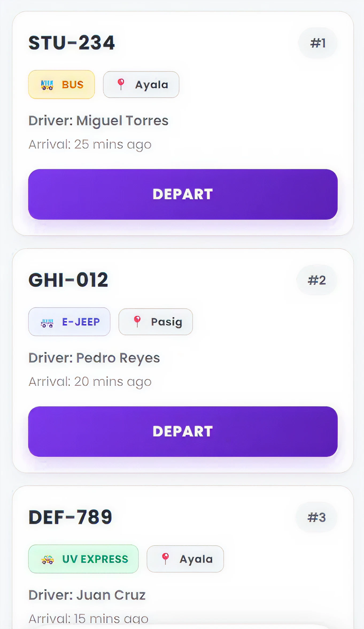The image size is (364, 629).
Task: Click the #3 queue position badge
Action: point(316,517)
